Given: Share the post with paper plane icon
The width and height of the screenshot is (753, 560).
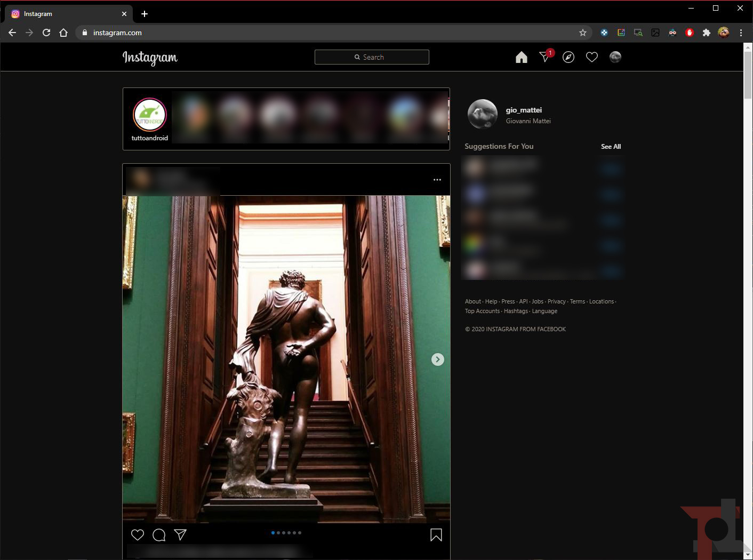Looking at the screenshot, I should pyautogui.click(x=180, y=535).
